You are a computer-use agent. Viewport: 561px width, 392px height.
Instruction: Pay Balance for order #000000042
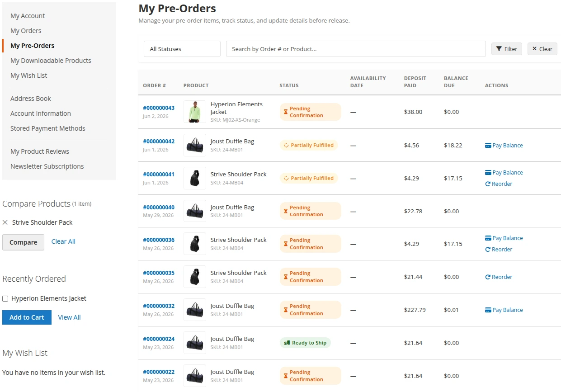point(504,146)
